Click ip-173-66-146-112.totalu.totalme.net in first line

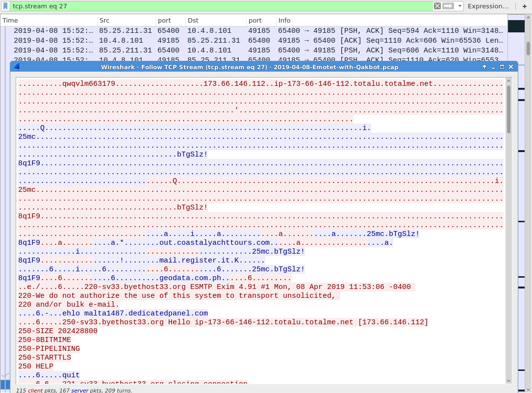coord(353,83)
